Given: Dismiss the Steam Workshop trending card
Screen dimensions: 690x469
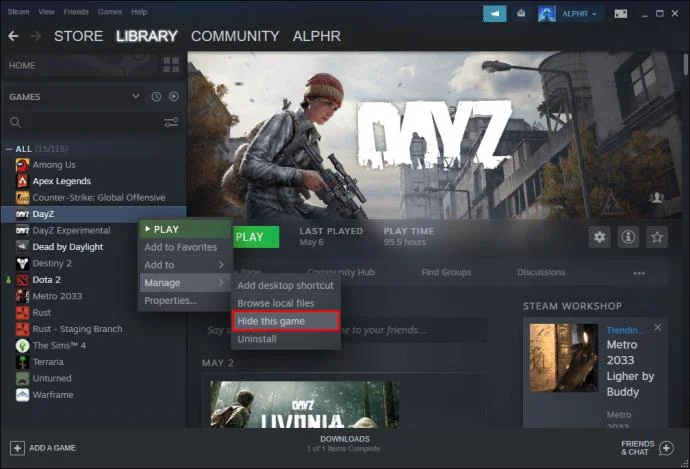Looking at the screenshot, I should (x=657, y=328).
